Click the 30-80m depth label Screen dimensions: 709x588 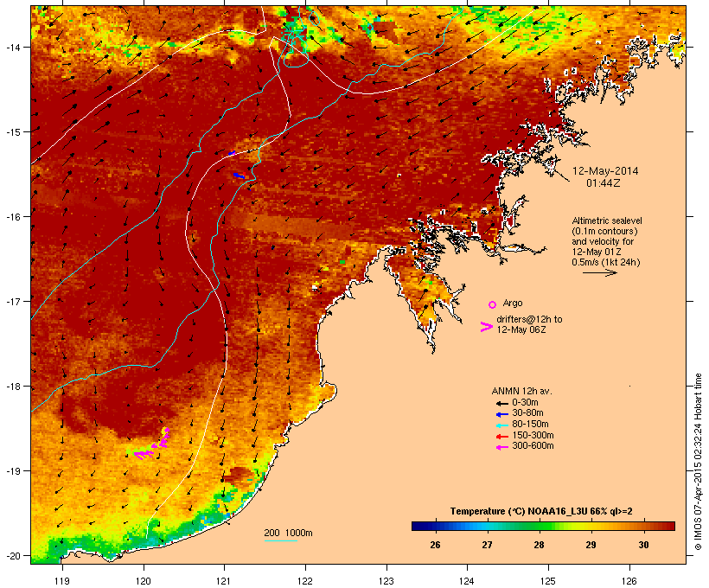527,413
